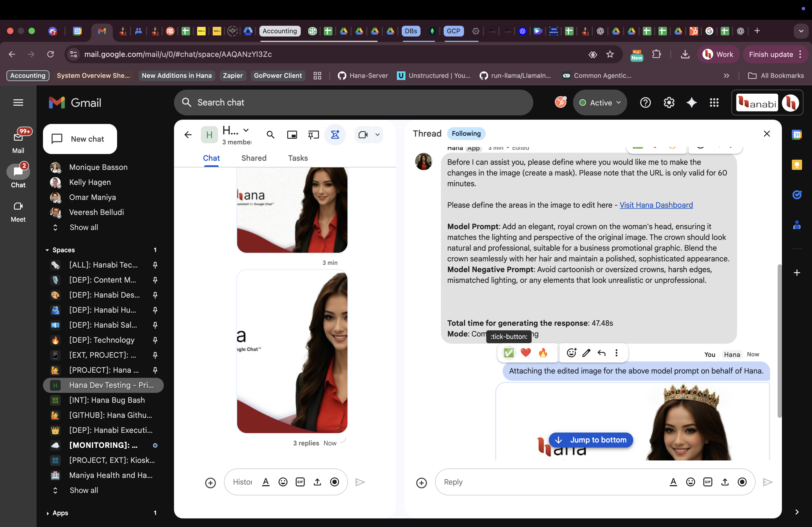Image resolution: width=812 pixels, height=527 pixels.
Task: Click the Search chat field
Action: [353, 103]
